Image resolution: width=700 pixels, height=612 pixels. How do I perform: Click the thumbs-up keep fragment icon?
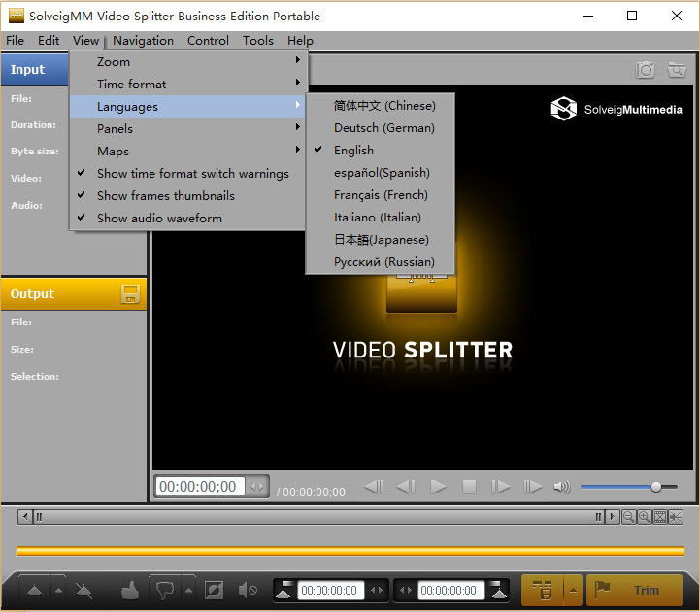130,590
